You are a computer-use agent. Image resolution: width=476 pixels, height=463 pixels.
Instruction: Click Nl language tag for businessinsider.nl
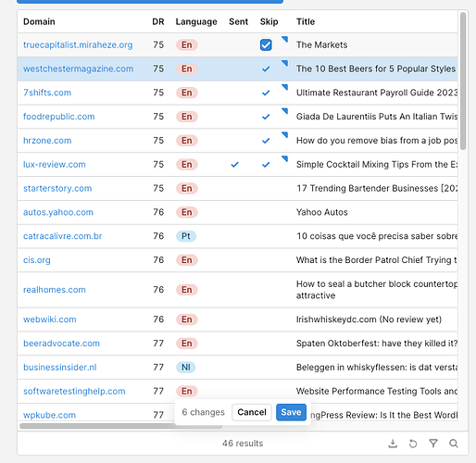(186, 368)
